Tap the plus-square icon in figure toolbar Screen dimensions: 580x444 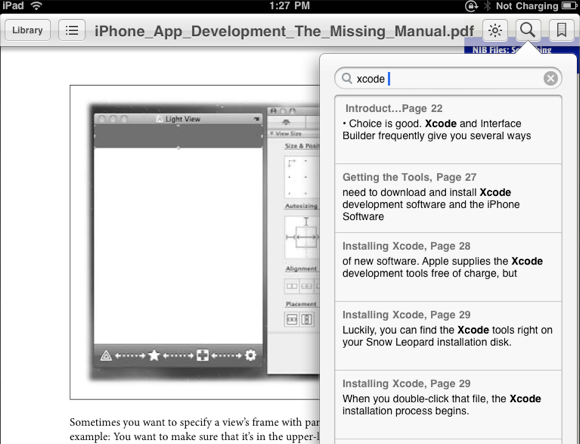coord(202,356)
